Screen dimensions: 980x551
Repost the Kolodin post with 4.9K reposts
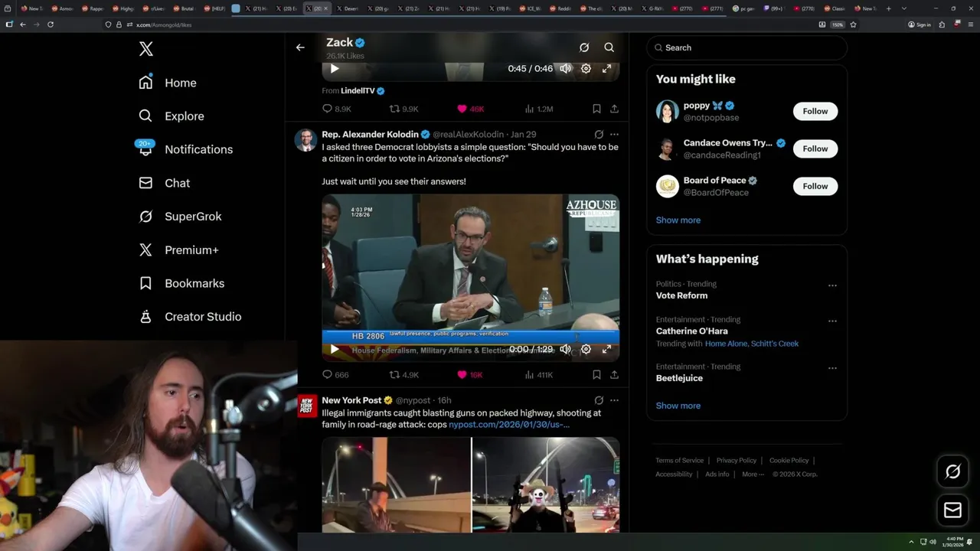[x=404, y=375]
